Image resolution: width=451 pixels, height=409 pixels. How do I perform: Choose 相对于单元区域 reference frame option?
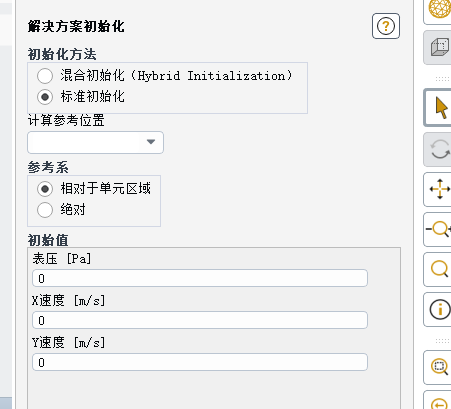coord(45,189)
